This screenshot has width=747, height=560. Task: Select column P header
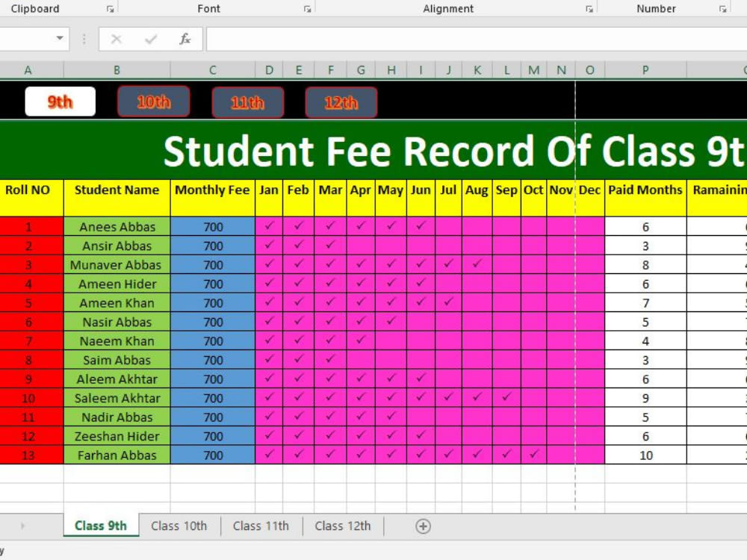click(x=645, y=70)
